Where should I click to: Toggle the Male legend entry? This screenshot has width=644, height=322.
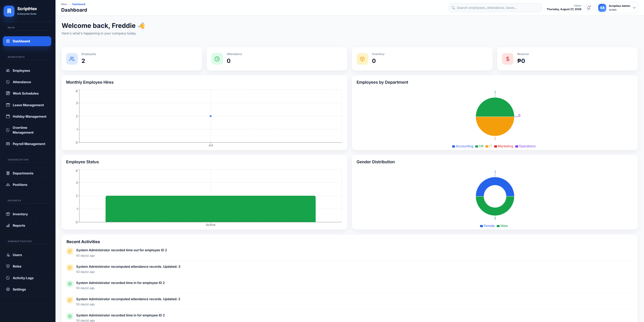pos(502,226)
